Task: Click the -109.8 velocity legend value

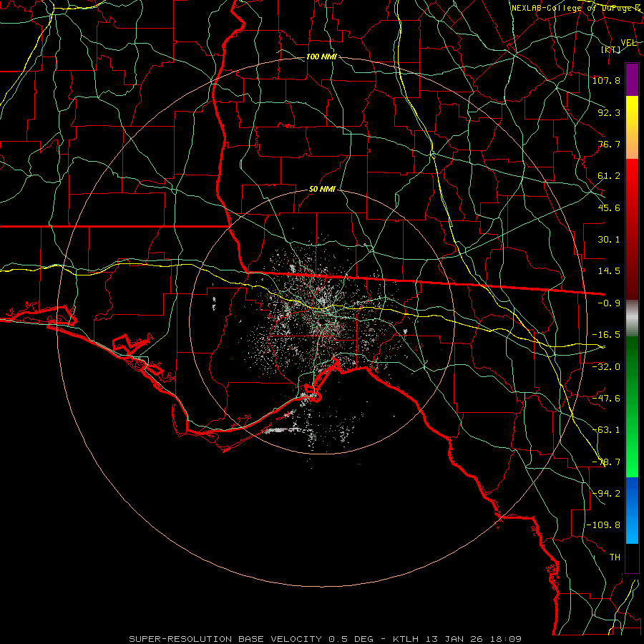Action: point(603,525)
